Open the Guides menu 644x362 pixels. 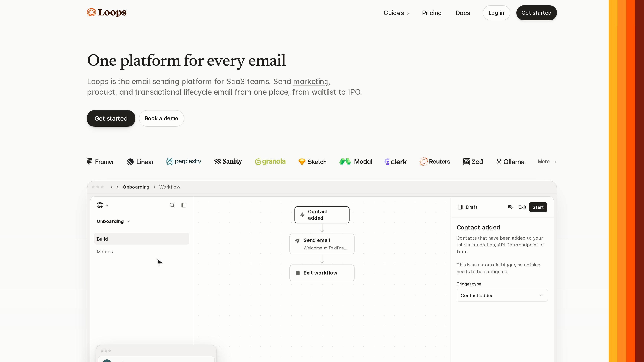pyautogui.click(x=396, y=13)
